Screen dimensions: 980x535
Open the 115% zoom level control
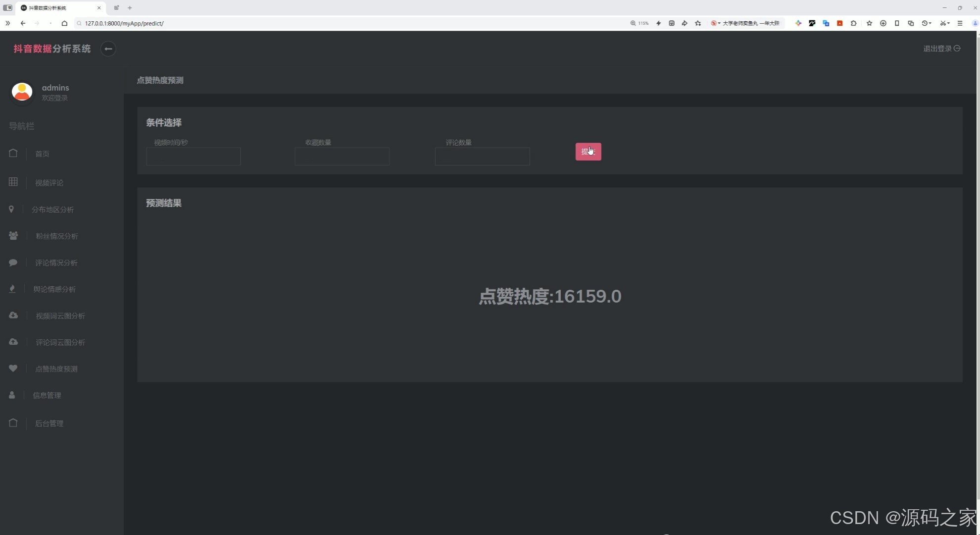(x=639, y=23)
